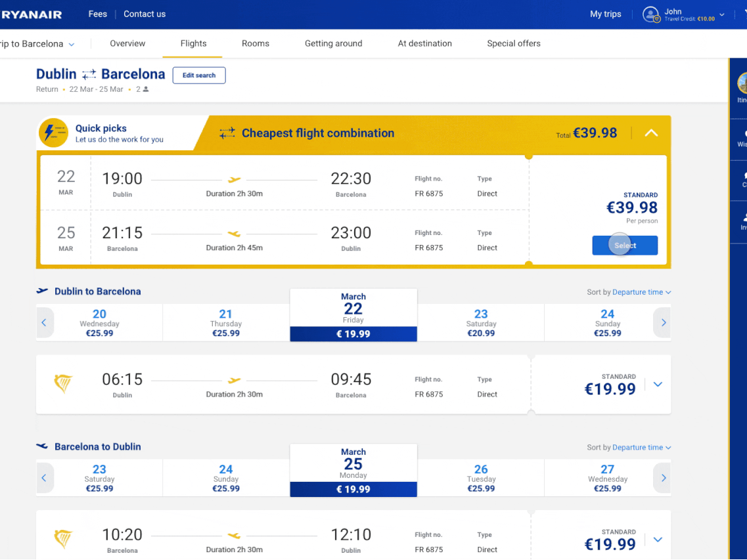Collapse the Cheapest flight combination panel

click(x=650, y=133)
